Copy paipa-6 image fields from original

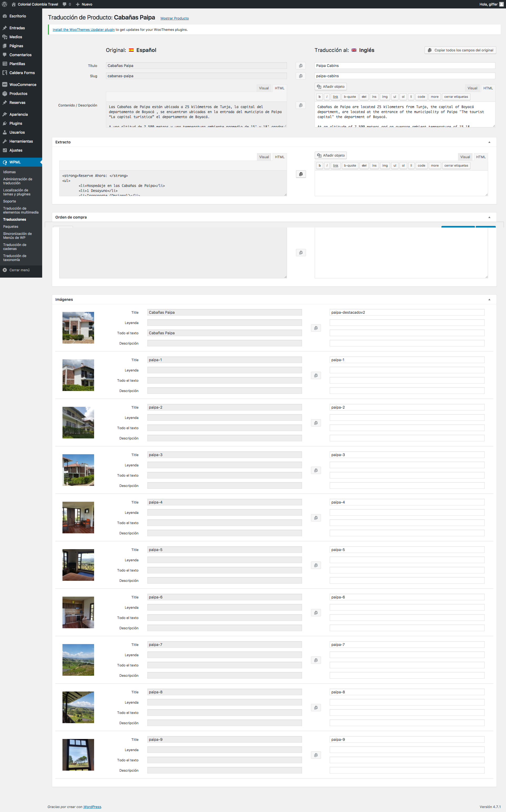tap(316, 613)
